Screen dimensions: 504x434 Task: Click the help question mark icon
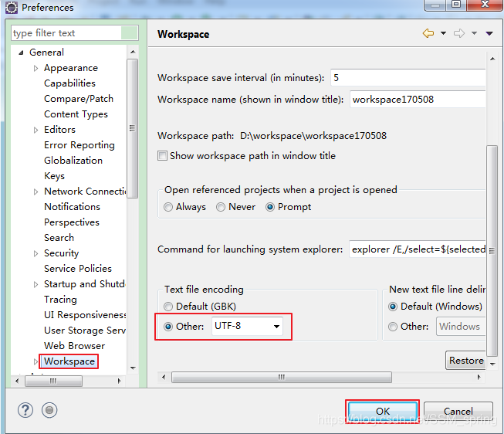(25, 410)
